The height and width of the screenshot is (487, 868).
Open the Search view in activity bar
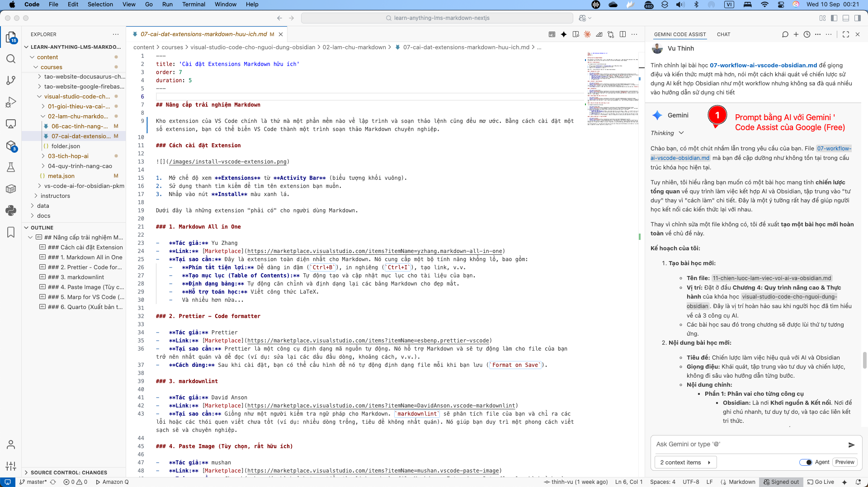tap(11, 59)
